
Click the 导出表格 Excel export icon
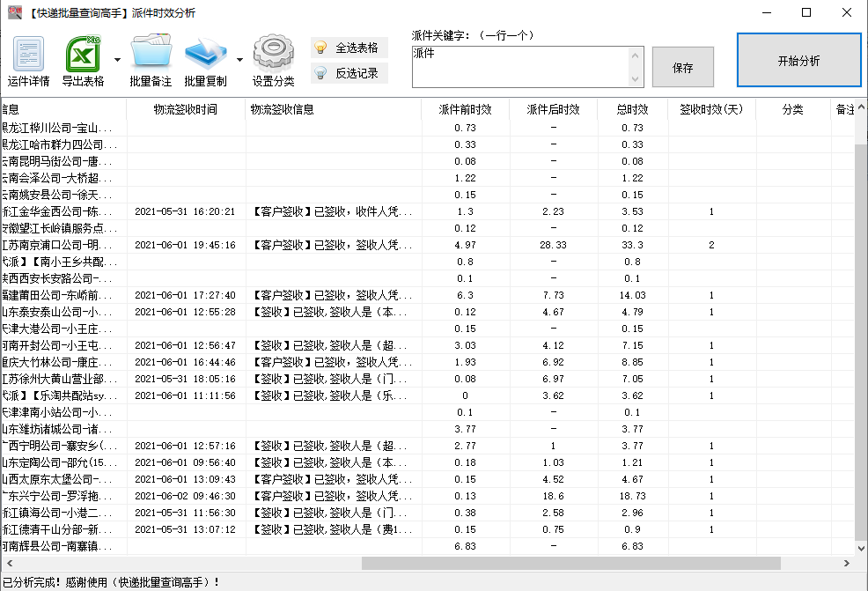point(84,55)
